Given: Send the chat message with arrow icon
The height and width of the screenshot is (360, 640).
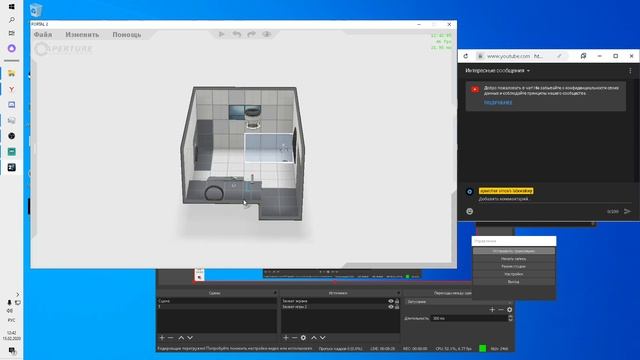Looking at the screenshot, I should pyautogui.click(x=627, y=211).
